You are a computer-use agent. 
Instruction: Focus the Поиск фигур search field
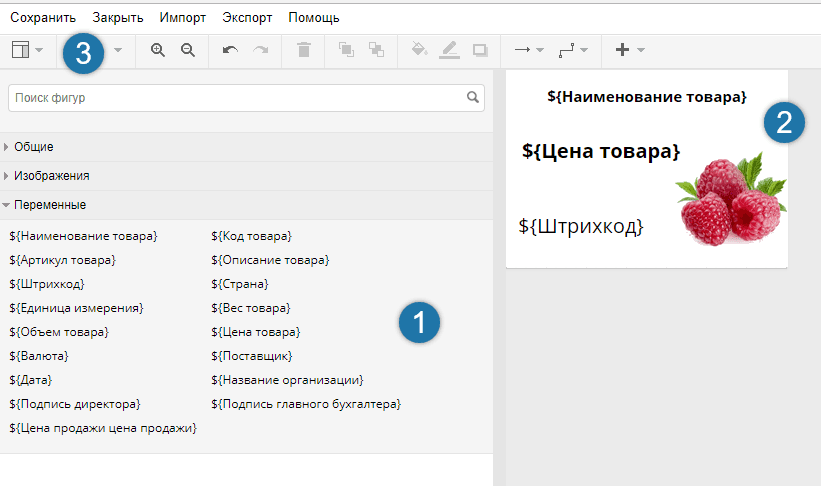(246, 98)
